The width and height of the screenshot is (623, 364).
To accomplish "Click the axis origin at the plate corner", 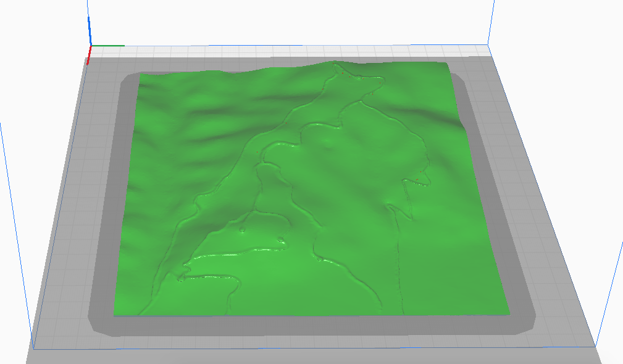I will click(x=91, y=46).
